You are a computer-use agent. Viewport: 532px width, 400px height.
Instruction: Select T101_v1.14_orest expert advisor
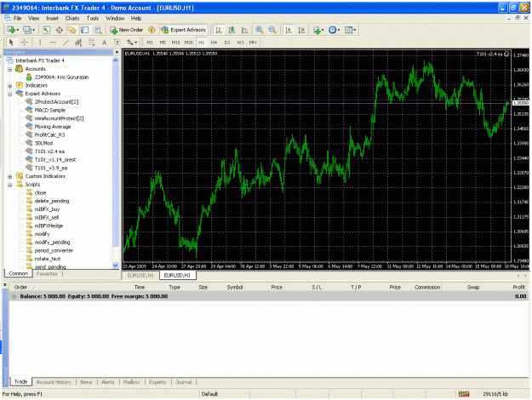click(x=55, y=160)
